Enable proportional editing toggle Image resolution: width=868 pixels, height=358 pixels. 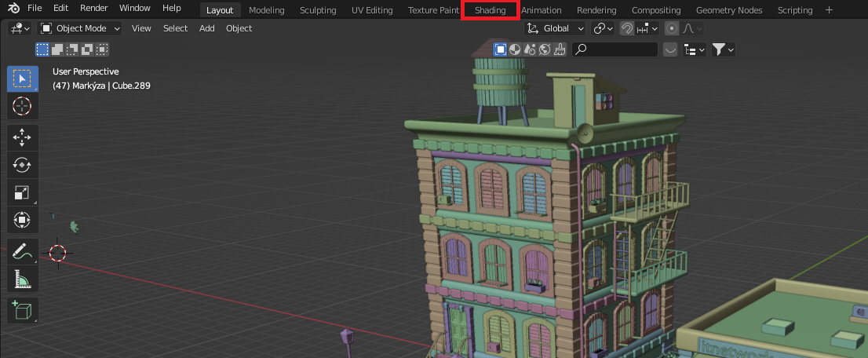[x=672, y=28]
